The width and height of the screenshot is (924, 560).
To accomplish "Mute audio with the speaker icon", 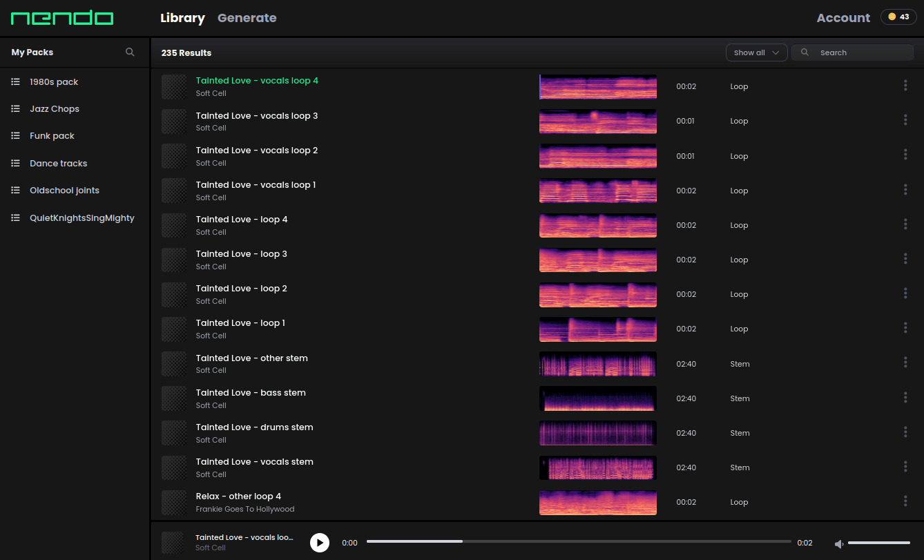I will click(839, 544).
